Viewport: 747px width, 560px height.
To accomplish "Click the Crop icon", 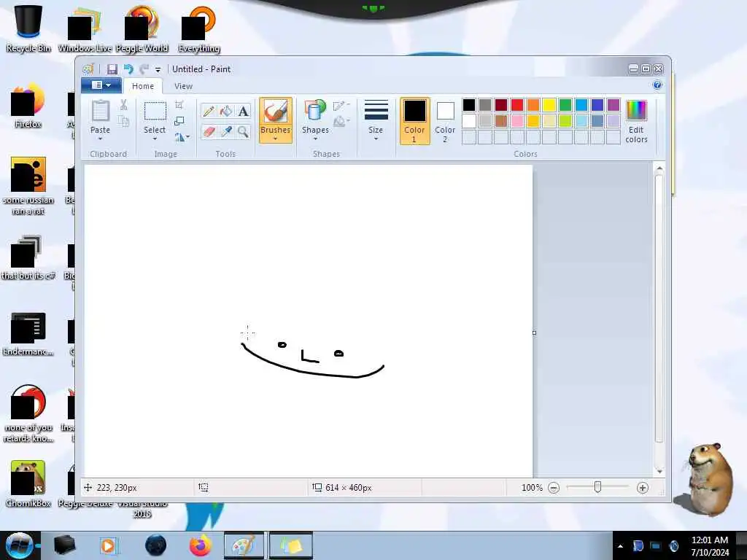I will pos(179,105).
